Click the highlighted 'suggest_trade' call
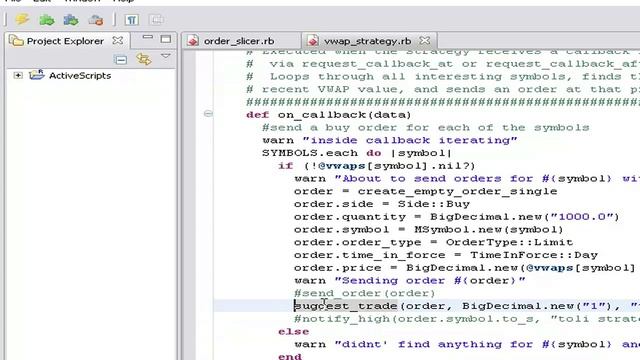The image size is (640, 360). pyautogui.click(x=346, y=306)
